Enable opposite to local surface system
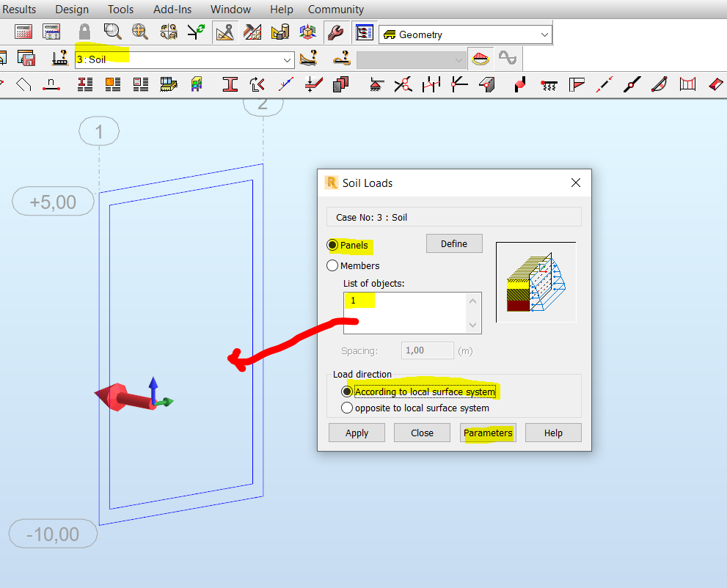Image resolution: width=727 pixels, height=588 pixels. (x=346, y=408)
